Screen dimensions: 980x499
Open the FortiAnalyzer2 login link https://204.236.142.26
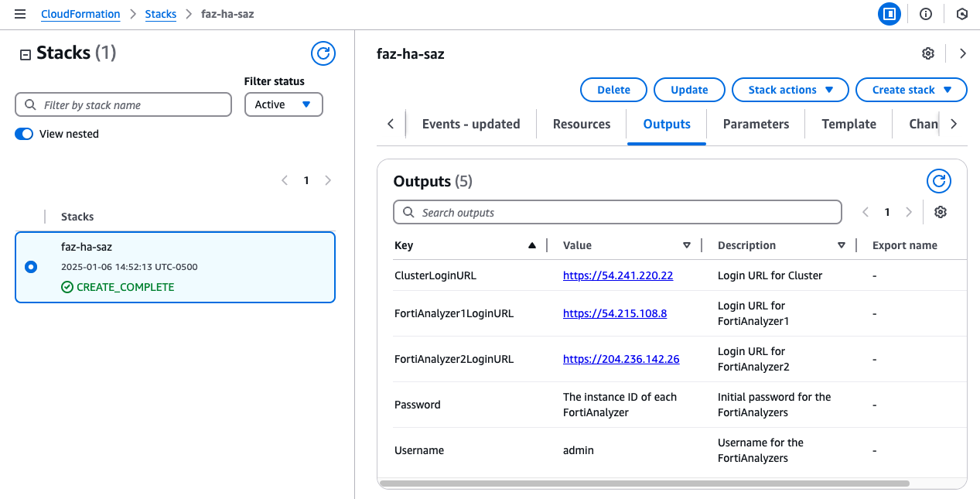pyautogui.click(x=621, y=359)
